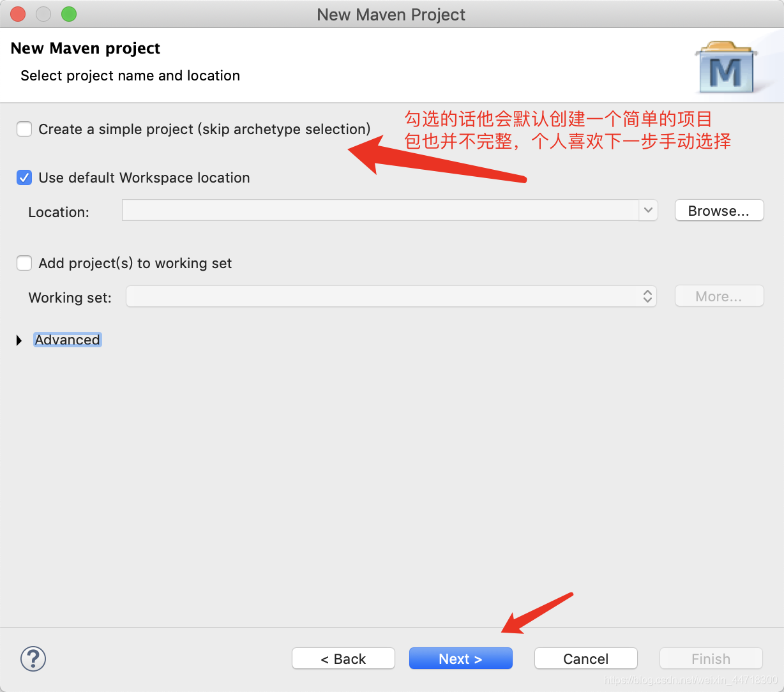Click the greyed-out Finish button
Screen dimensions: 784x692
pyautogui.click(x=711, y=659)
